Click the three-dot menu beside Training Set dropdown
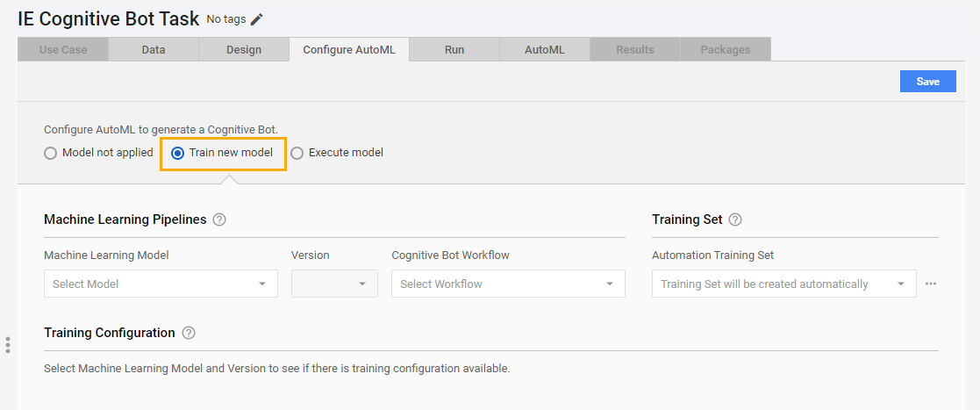The image size is (980, 410). coord(931,284)
